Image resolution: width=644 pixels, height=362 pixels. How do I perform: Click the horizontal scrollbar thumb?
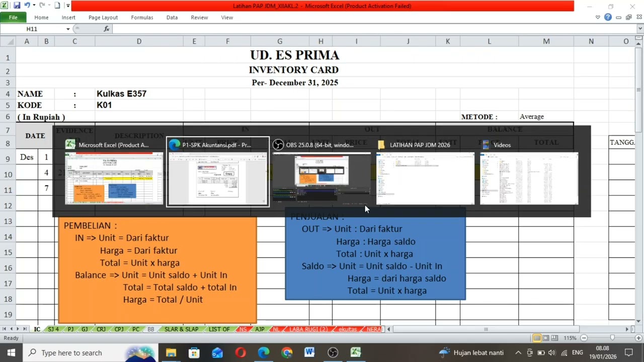point(486,329)
